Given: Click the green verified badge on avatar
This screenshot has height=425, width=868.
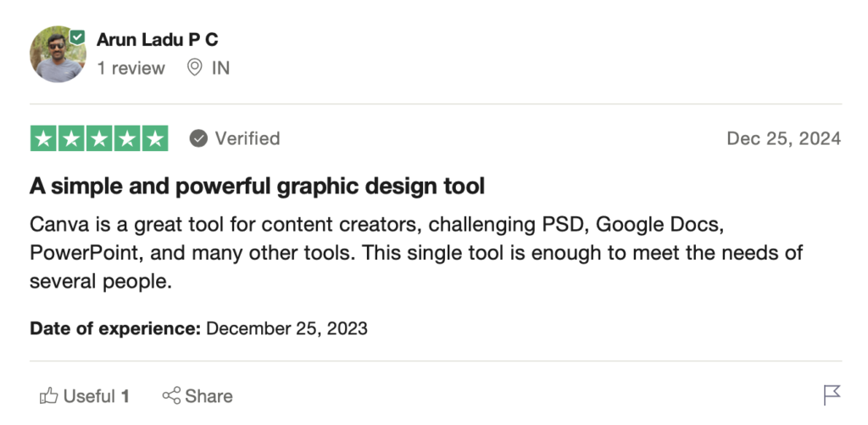Looking at the screenshot, I should point(77,37).
